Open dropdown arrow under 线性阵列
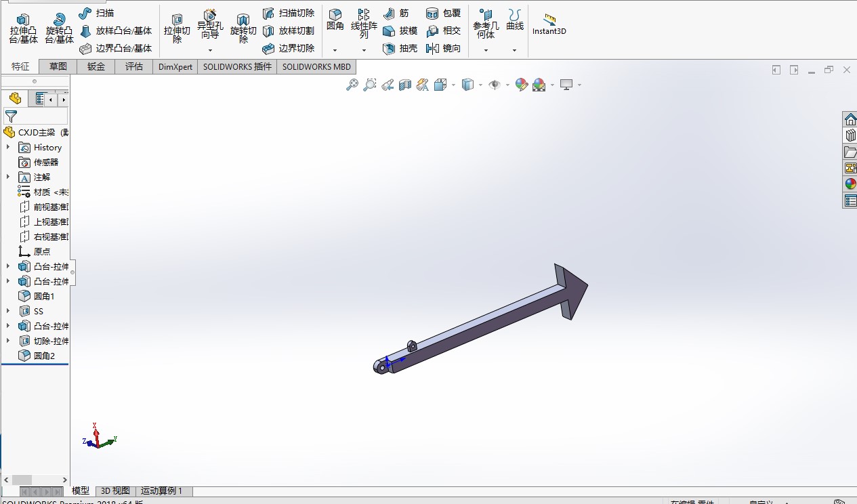The image size is (857, 504). [364, 50]
